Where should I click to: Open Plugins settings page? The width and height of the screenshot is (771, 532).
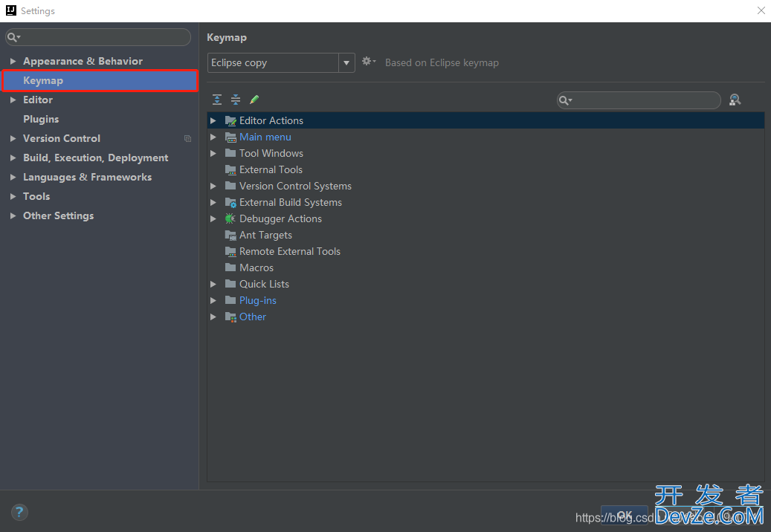pyautogui.click(x=41, y=120)
